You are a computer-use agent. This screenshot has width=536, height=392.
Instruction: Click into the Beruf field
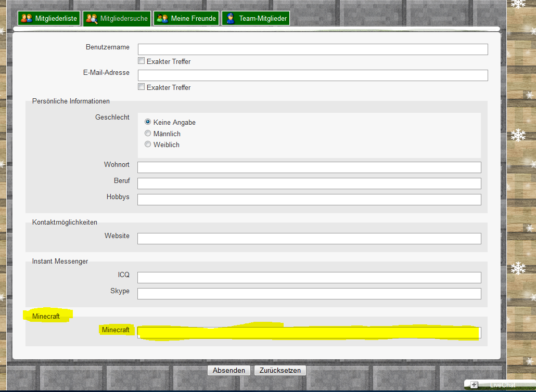point(309,184)
